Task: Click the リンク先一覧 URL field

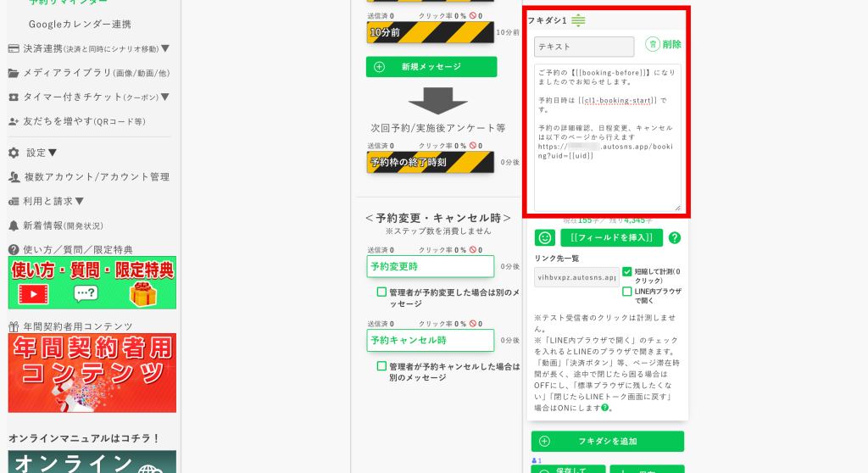Action: point(576,277)
